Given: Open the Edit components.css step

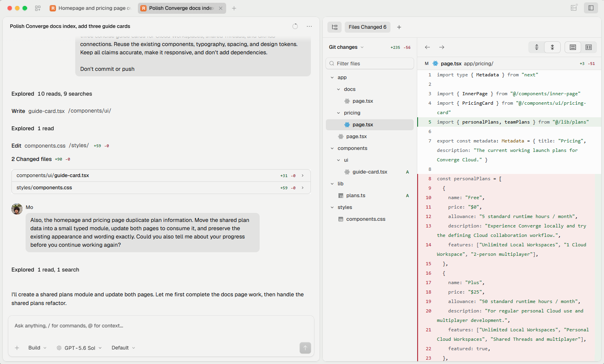Looking at the screenshot, I should [60, 146].
